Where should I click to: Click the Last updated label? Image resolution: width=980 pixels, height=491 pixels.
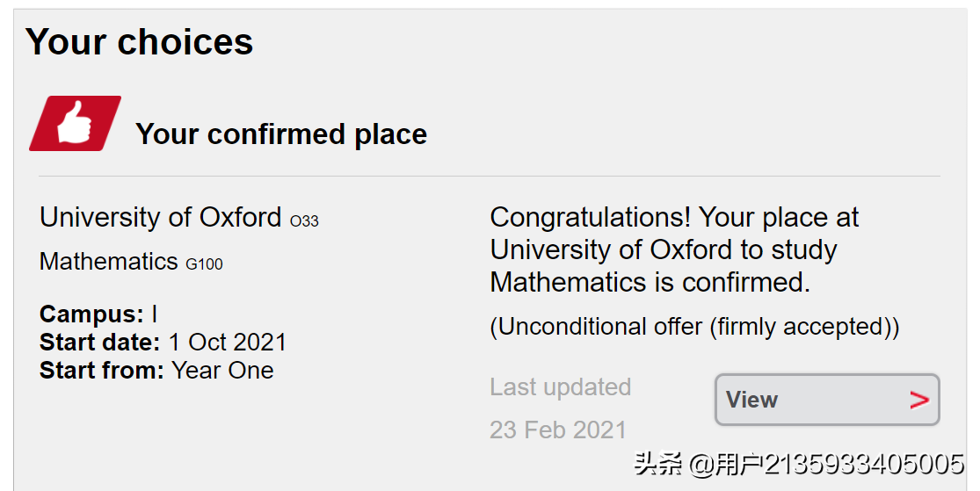pyautogui.click(x=561, y=386)
